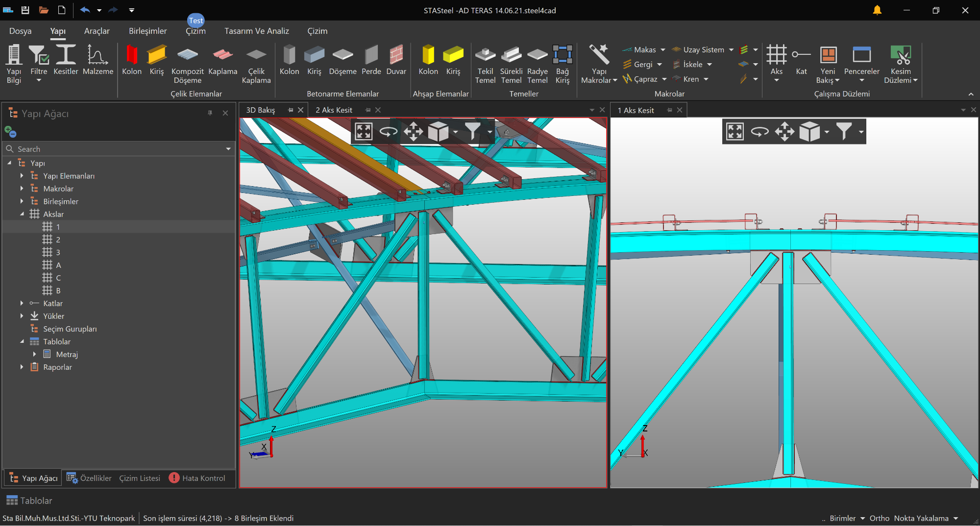Viewport: 980px width, 526px height.
Task: Click rotate view icon in 1 Aks Kesit
Action: pos(759,131)
